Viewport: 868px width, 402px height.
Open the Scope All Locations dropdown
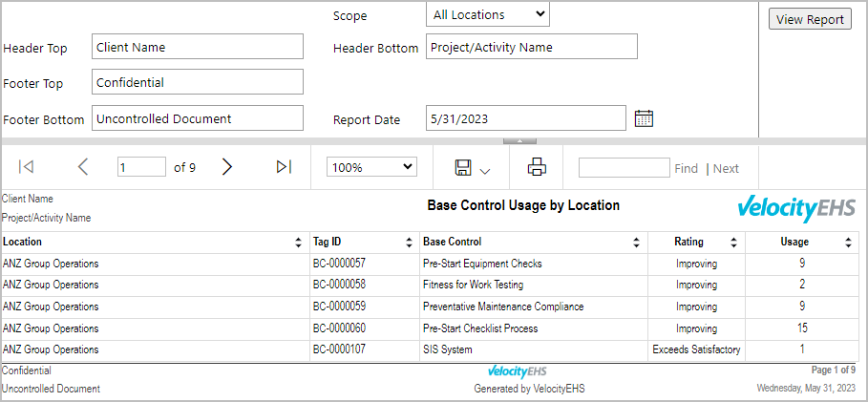488,15
